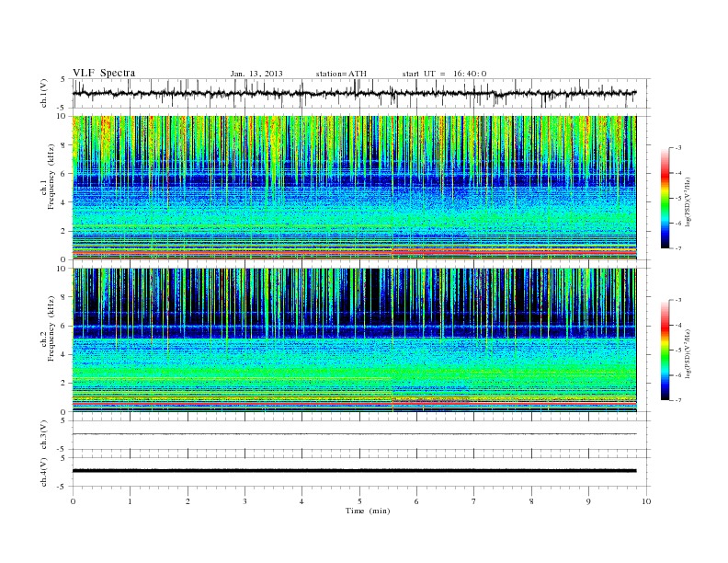728x563 pixels.
Task: Select the ch.1 "Frequency (kHz)" axis title
Action: click(51, 177)
